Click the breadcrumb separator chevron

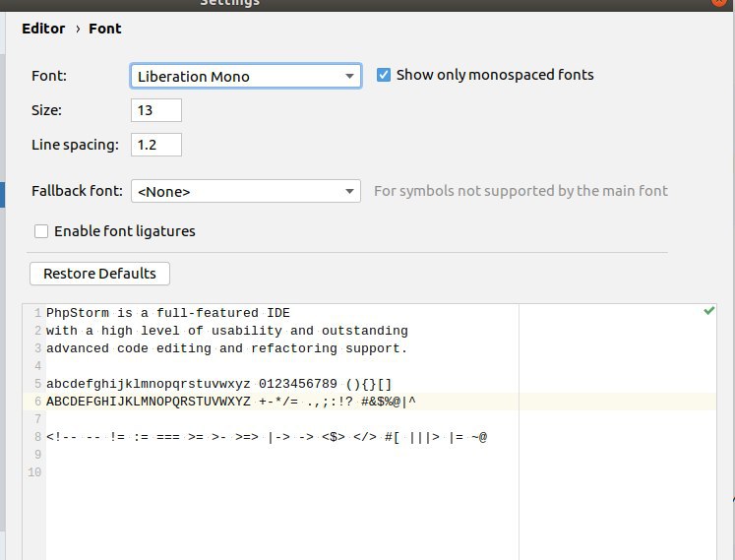click(x=78, y=30)
